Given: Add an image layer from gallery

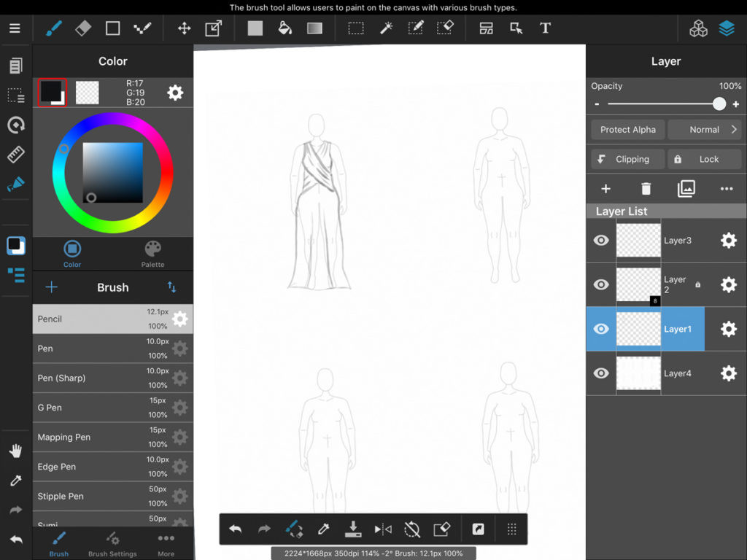Looking at the screenshot, I should tap(686, 189).
